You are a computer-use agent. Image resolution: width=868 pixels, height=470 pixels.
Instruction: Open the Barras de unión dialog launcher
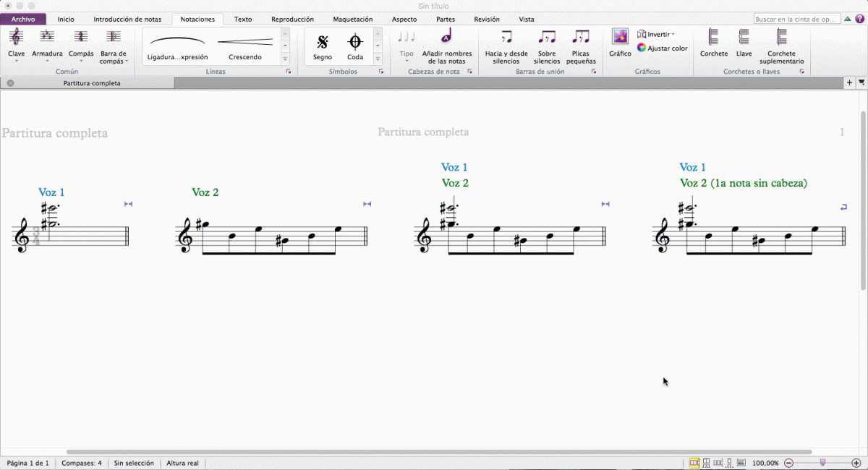(594, 72)
